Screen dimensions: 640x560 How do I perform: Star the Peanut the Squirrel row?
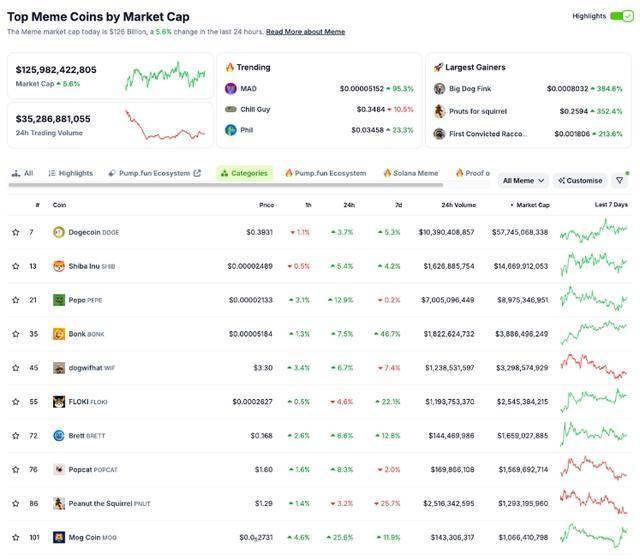tap(16, 503)
